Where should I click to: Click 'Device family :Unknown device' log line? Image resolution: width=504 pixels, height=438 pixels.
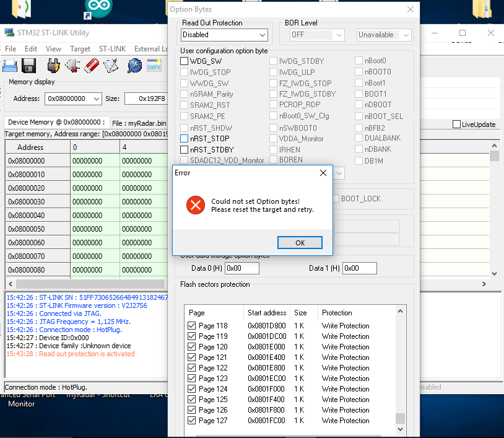(69, 346)
